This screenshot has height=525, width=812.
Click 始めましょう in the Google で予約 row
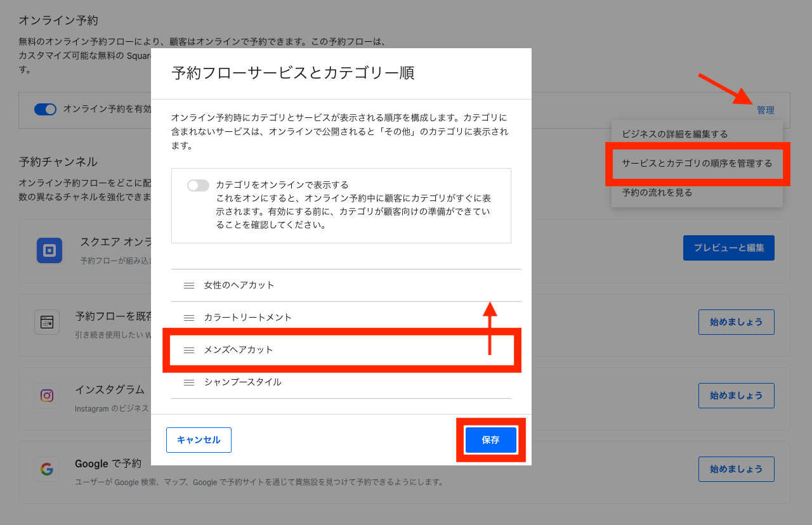737,469
